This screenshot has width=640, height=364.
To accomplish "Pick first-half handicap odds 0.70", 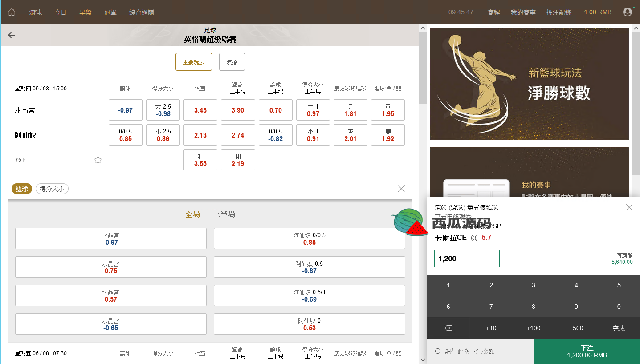I will tap(276, 110).
